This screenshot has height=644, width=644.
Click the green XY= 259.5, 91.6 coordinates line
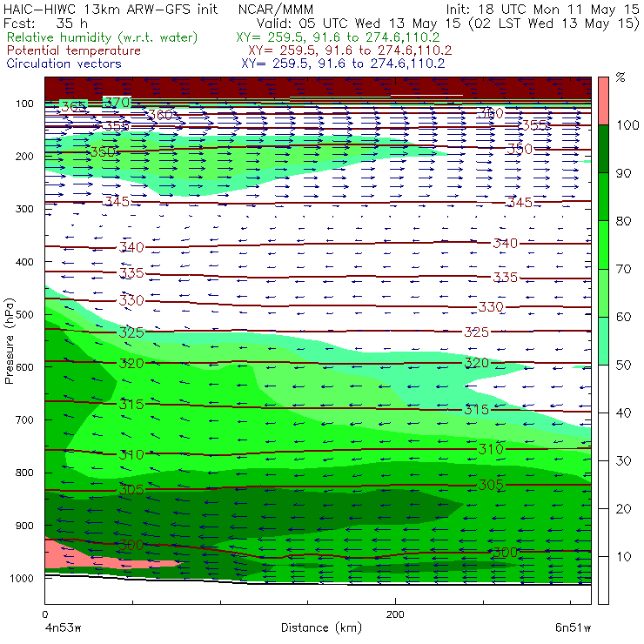point(338,37)
